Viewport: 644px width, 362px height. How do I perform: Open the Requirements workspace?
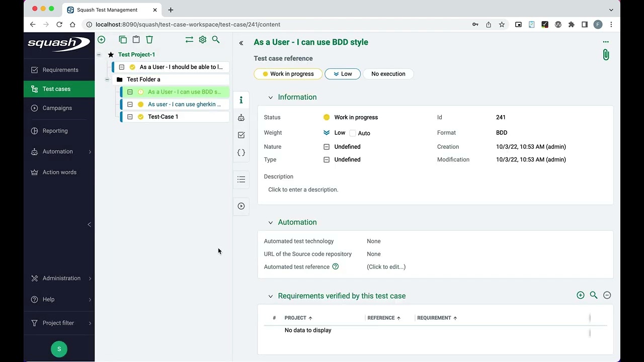tap(60, 70)
